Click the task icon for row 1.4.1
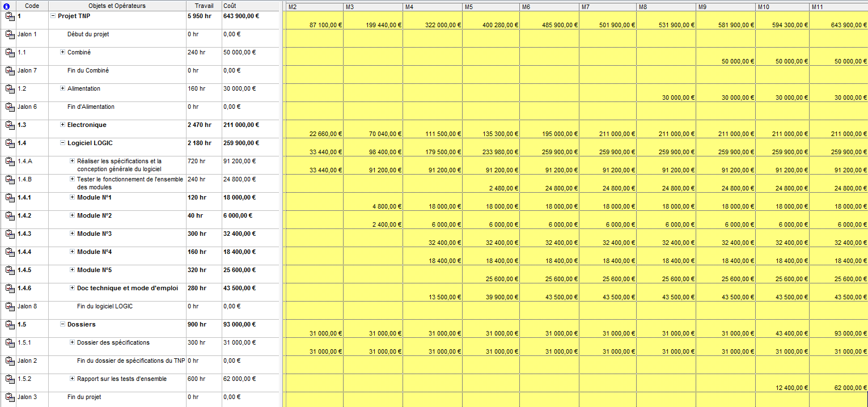868x407 pixels. (x=10, y=198)
